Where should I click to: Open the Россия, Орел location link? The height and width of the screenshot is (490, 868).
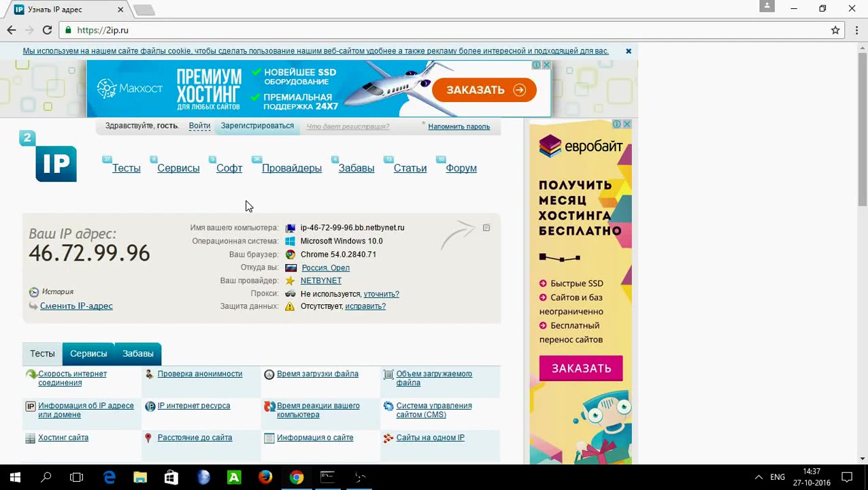click(x=326, y=268)
